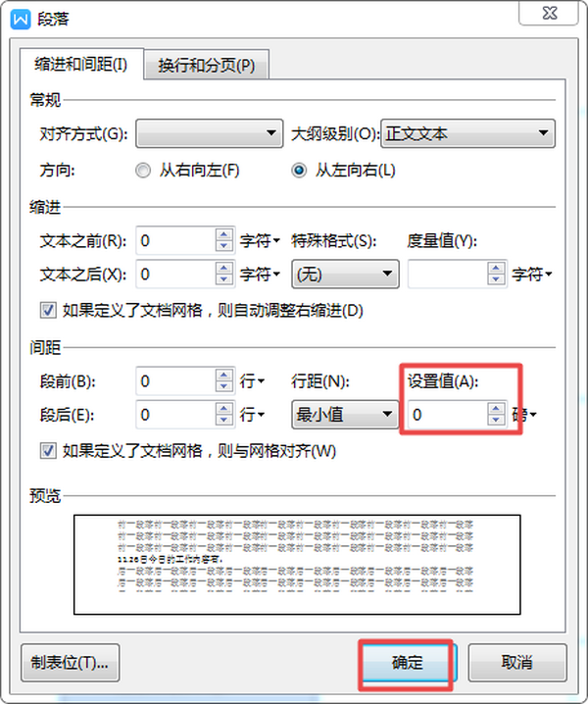588x704 pixels.
Task: Open the 制表位(T)... dialog
Action: (x=70, y=663)
